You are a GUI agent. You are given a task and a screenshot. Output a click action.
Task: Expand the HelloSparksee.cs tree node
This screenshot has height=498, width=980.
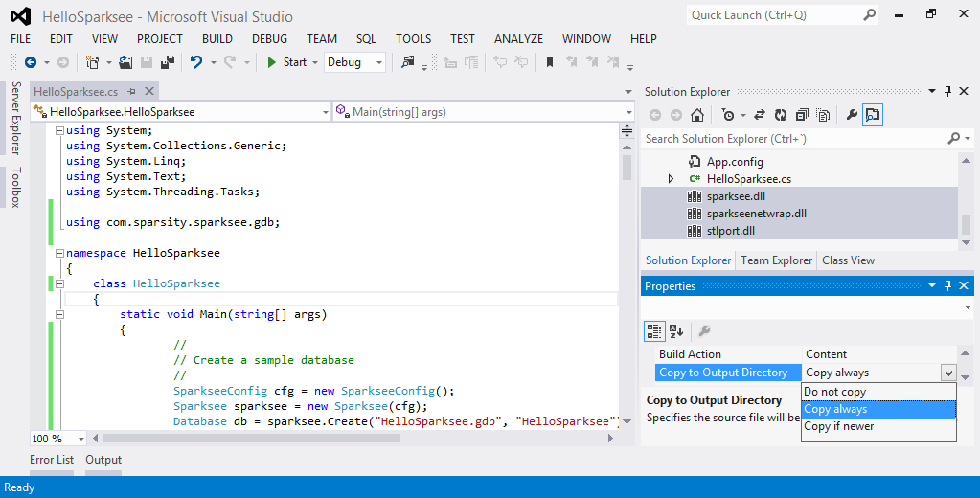click(x=671, y=179)
